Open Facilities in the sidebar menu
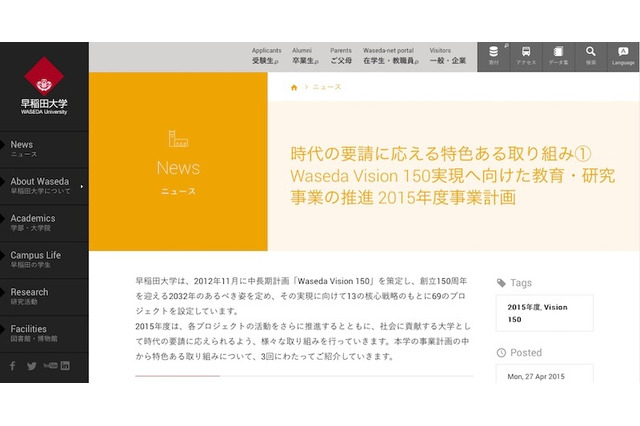Image resolution: width=640 pixels, height=426 pixels. click(x=44, y=333)
